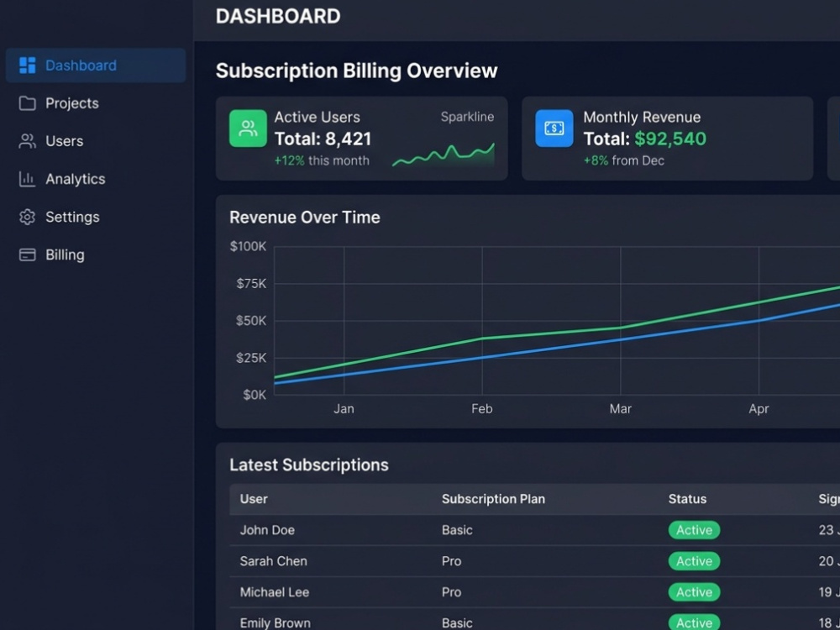Click the Dashboard grid icon in sidebar
840x630 pixels.
tap(28, 66)
